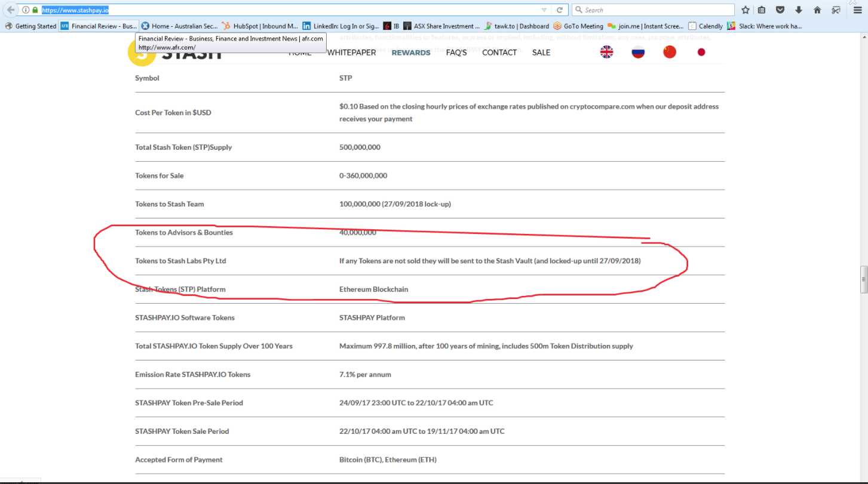
Task: Open the bookmarks list icon
Action: coord(762,10)
